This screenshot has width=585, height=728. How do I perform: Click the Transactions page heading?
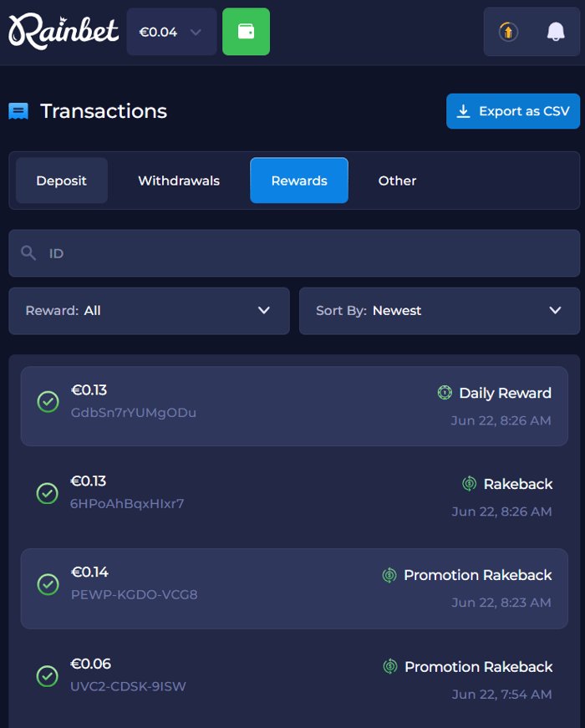(x=104, y=111)
